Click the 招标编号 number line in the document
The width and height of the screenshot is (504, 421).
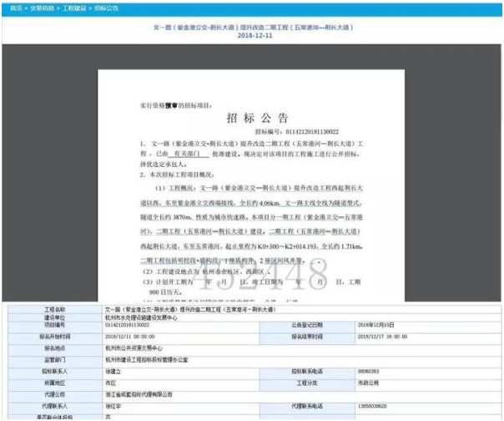coord(297,132)
